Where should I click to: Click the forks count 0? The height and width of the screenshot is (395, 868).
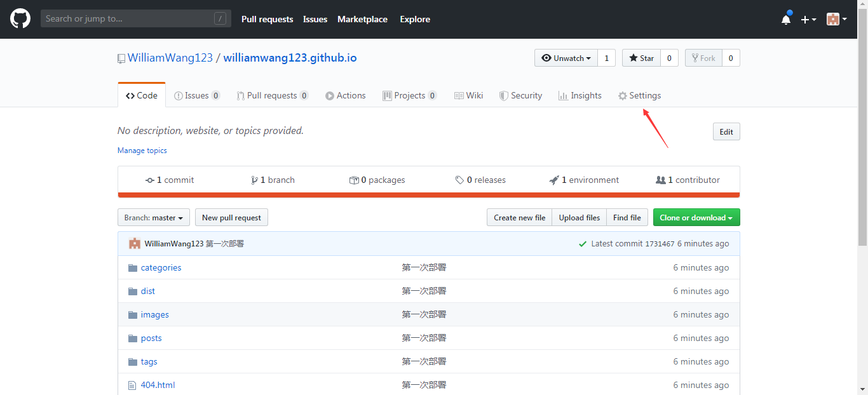pyautogui.click(x=731, y=58)
